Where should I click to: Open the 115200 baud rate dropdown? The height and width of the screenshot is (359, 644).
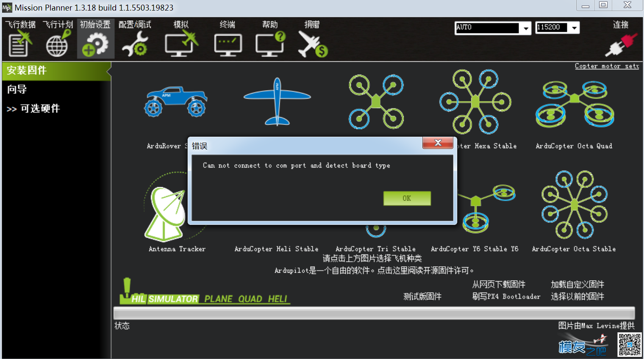574,28
